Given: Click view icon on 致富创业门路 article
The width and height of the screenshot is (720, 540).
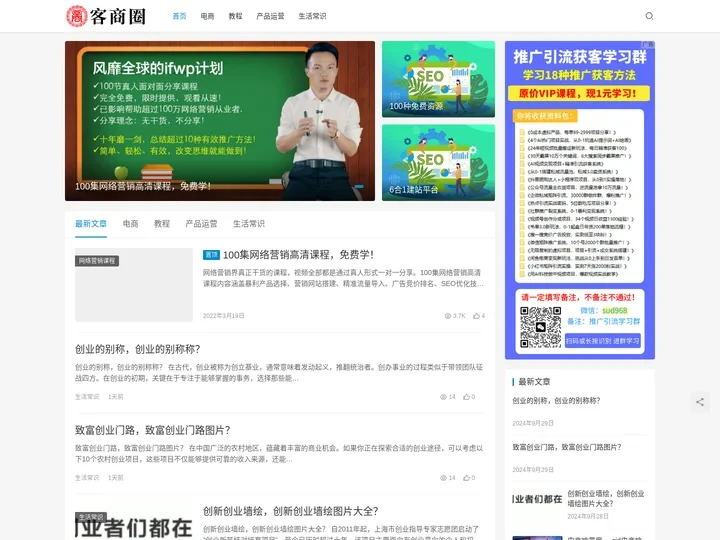Looking at the screenshot, I should click(x=443, y=478).
